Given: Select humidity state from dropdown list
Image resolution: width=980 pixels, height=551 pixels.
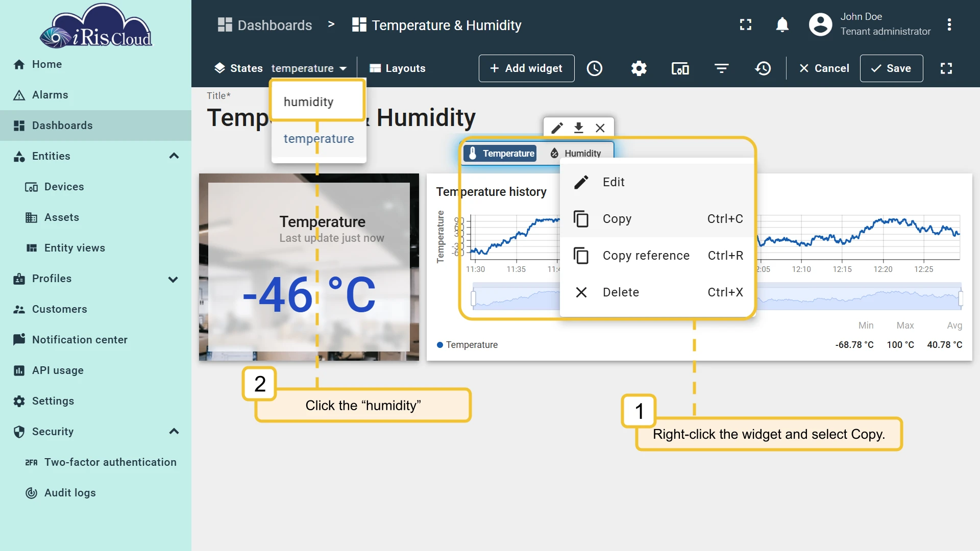Looking at the screenshot, I should coord(318,102).
